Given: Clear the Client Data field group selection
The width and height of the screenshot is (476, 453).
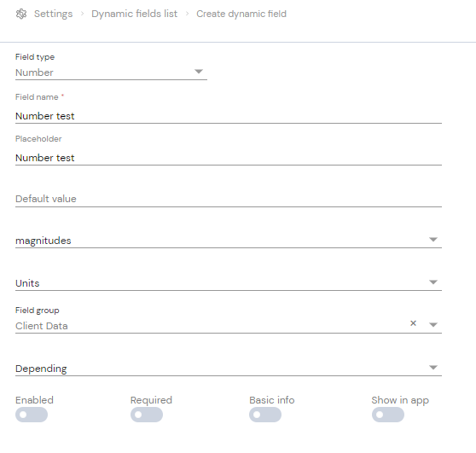Looking at the screenshot, I should pos(413,323).
